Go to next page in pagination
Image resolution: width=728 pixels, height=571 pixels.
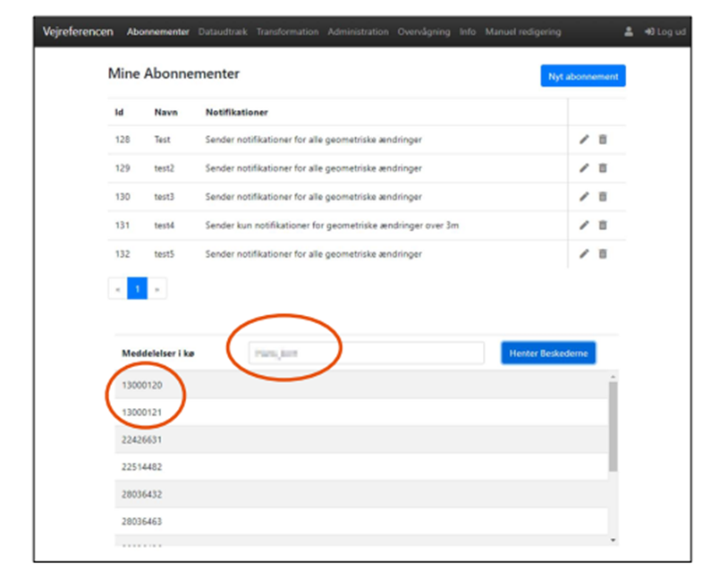click(x=157, y=290)
